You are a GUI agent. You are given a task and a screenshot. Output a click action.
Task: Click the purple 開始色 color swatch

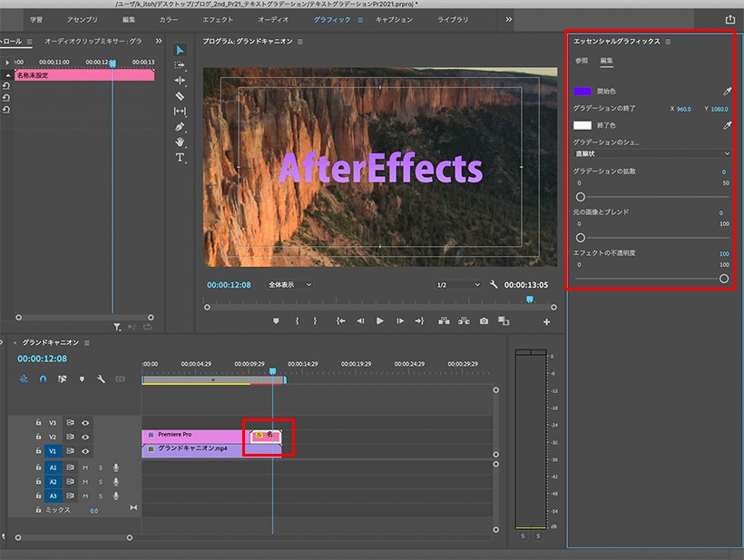pyautogui.click(x=582, y=91)
